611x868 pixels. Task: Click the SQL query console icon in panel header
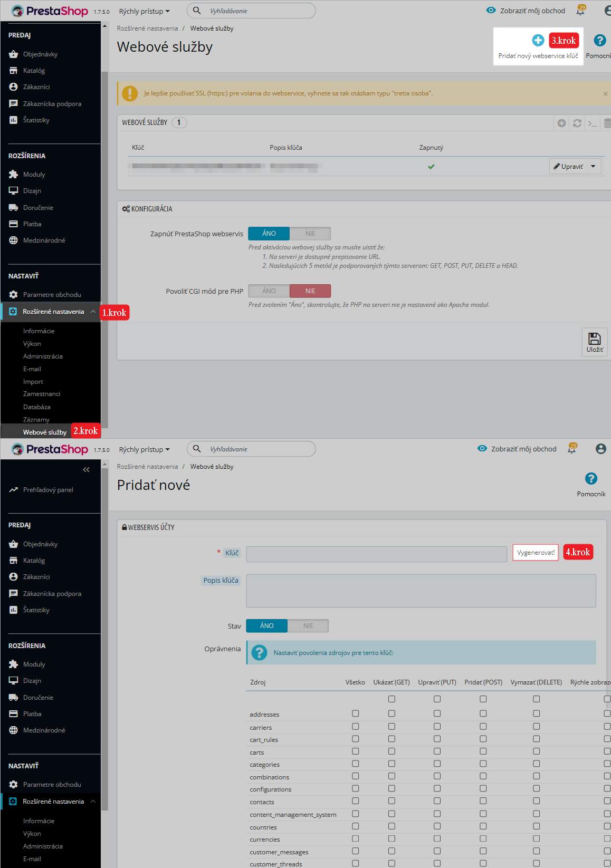pos(593,123)
